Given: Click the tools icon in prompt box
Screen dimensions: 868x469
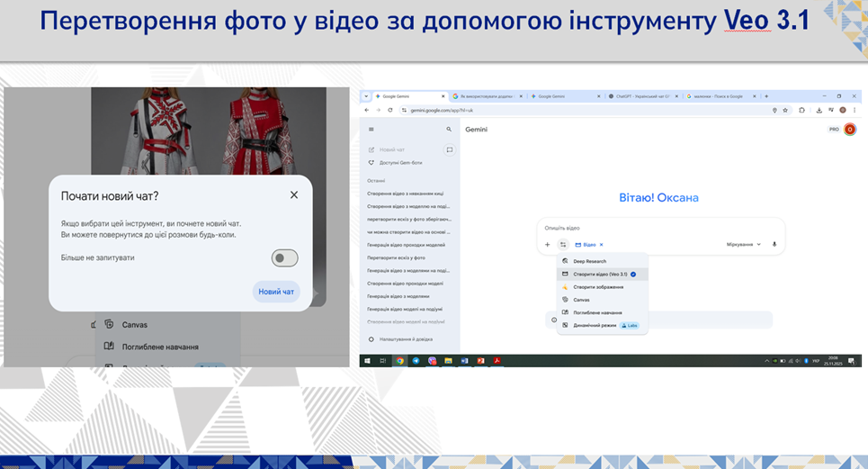Looking at the screenshot, I should (562, 244).
